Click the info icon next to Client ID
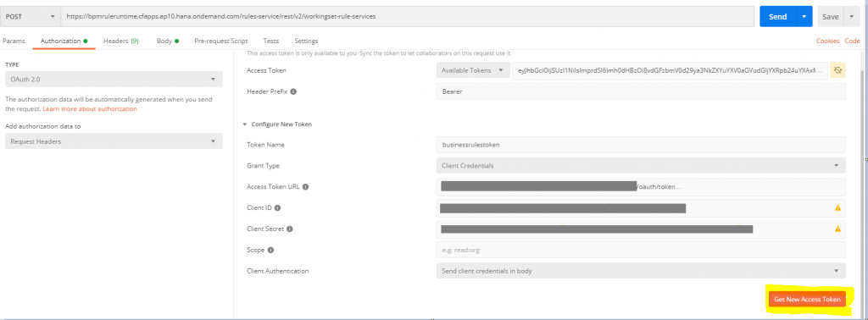868x320 pixels. click(x=278, y=207)
